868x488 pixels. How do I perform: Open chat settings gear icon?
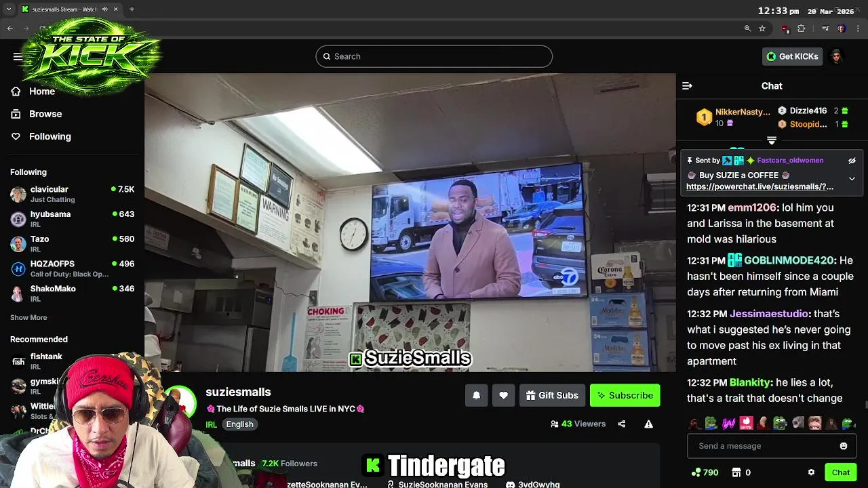[811, 472]
